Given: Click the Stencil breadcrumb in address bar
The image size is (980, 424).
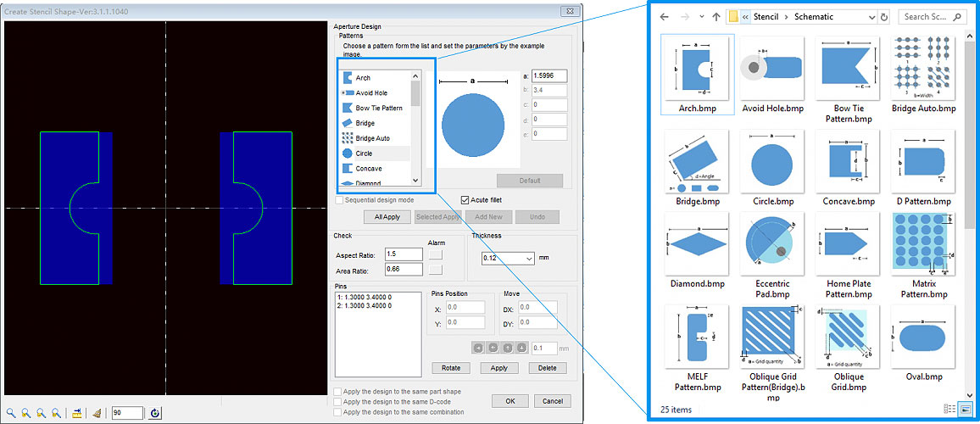Looking at the screenshot, I should [766, 17].
